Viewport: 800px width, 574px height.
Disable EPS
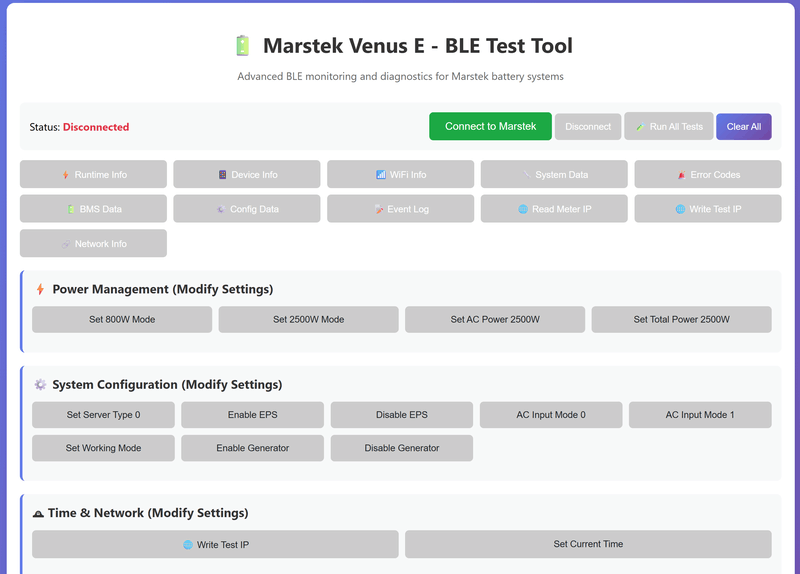tap(402, 415)
